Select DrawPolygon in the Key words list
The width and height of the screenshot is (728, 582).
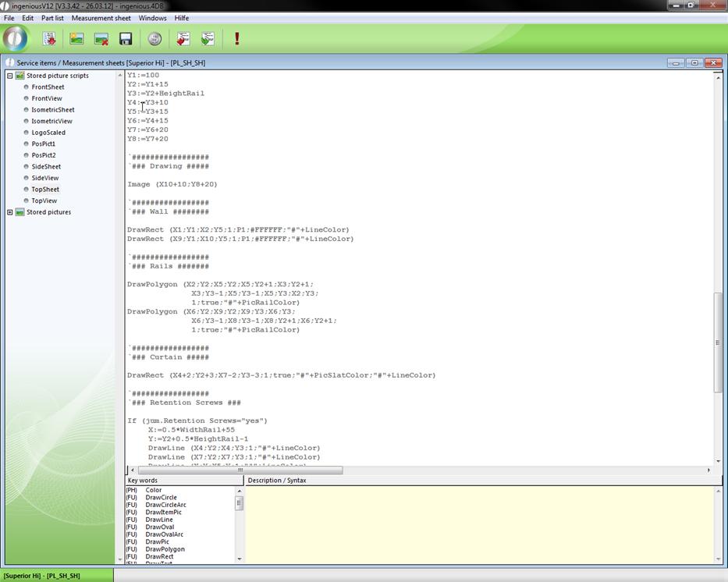165,549
